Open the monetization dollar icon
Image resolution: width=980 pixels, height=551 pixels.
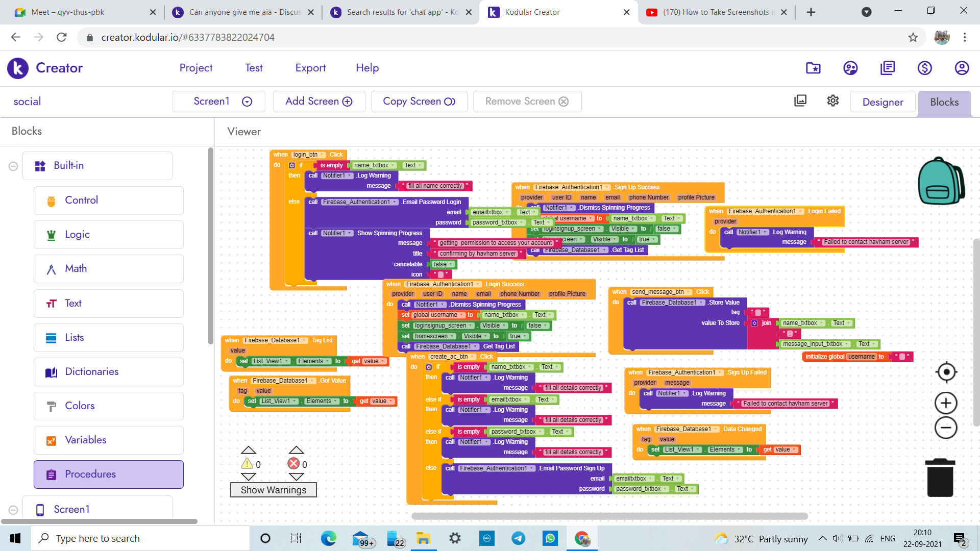tap(925, 68)
